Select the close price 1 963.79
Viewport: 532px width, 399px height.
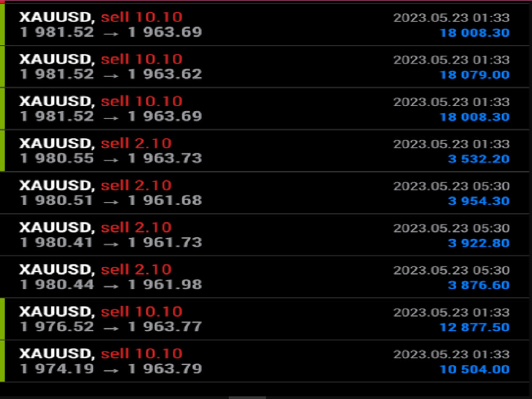165,369
